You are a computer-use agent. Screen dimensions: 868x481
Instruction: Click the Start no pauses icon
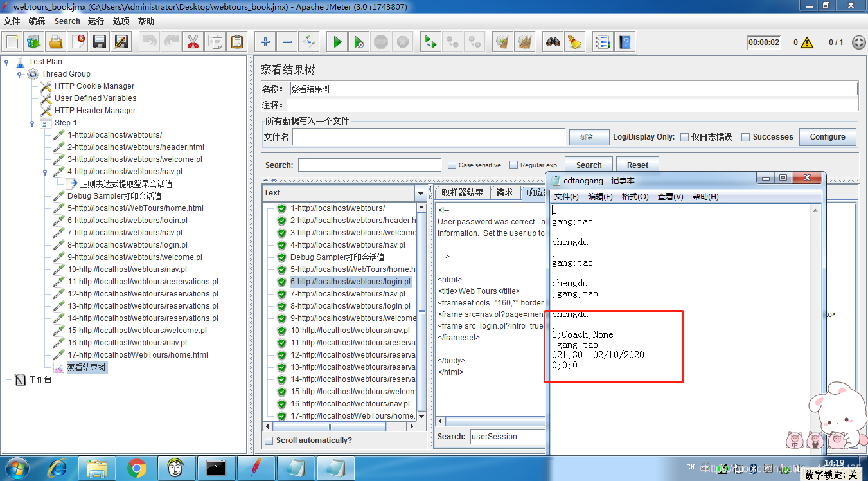(x=359, y=42)
